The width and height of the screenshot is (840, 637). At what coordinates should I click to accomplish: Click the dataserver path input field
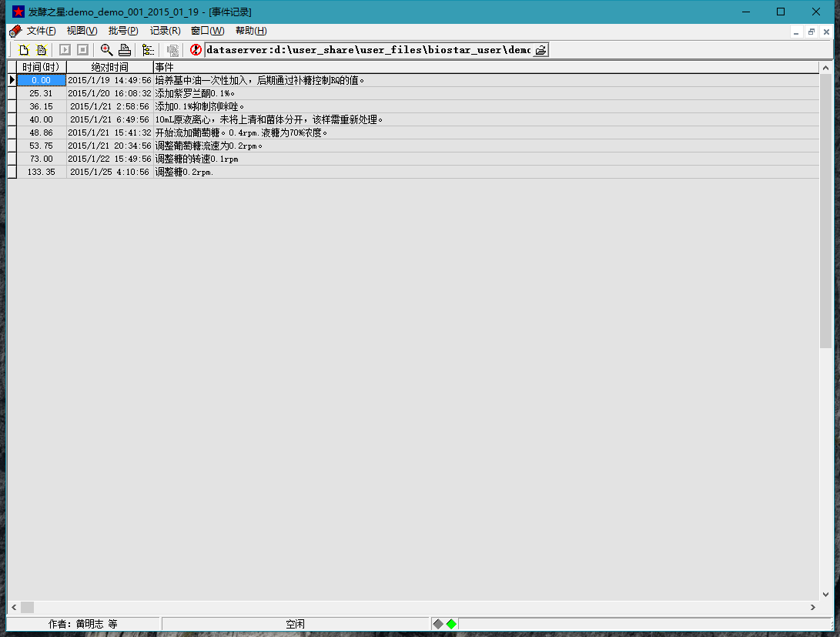click(368, 50)
